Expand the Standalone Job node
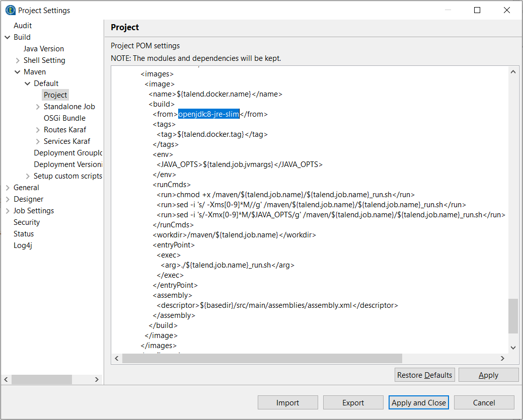The height and width of the screenshot is (420, 523). [x=38, y=107]
